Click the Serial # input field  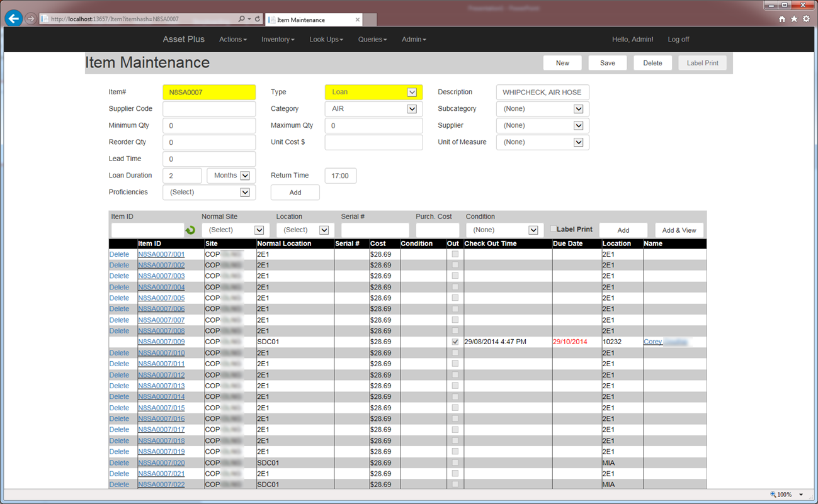point(375,230)
